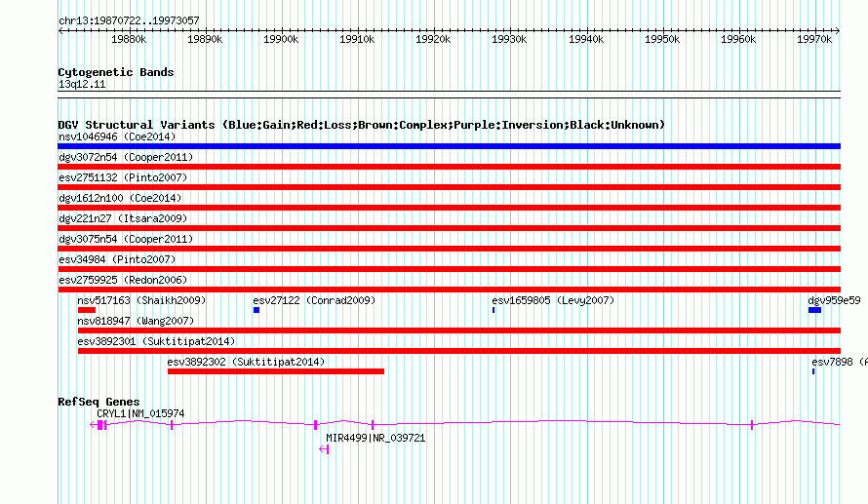Click the tiny blue esv7898 marker
Viewport: 868px width, 504px height.
click(x=813, y=371)
